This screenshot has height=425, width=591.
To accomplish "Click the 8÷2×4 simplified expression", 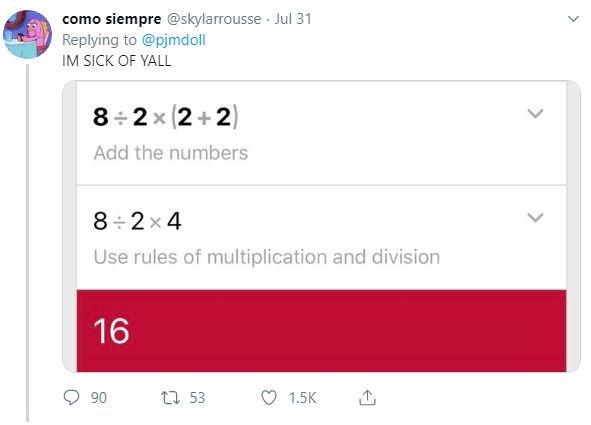I will click(x=137, y=221).
